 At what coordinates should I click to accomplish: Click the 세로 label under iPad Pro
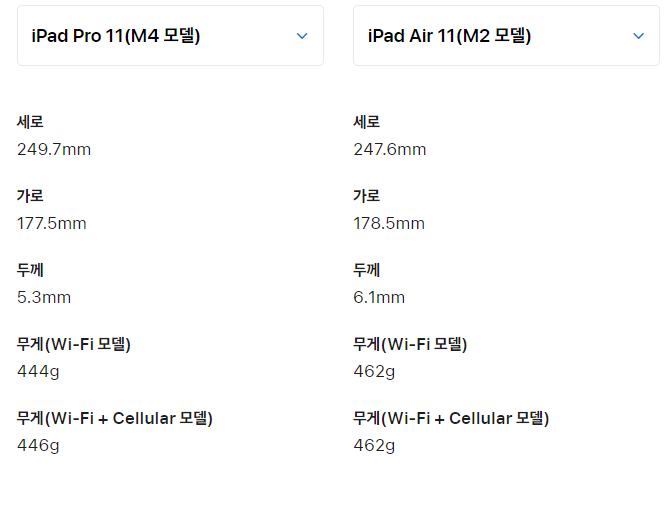click(x=30, y=122)
